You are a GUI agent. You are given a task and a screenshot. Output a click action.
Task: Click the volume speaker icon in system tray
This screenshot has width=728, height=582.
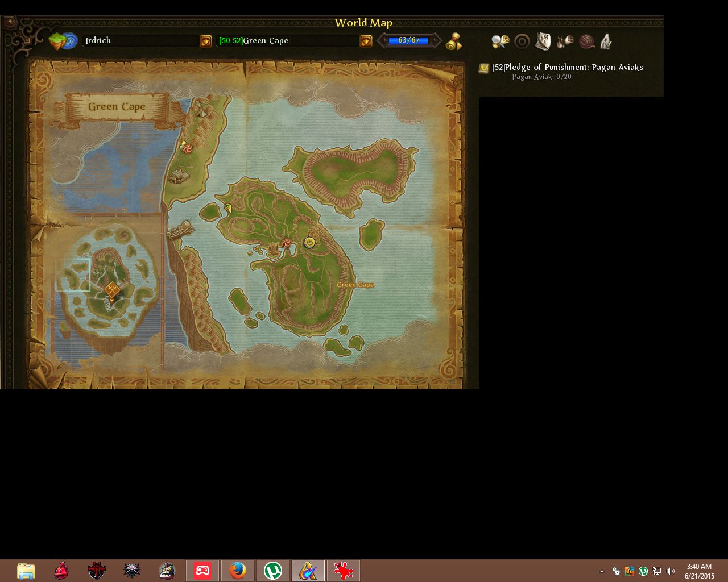[671, 571]
